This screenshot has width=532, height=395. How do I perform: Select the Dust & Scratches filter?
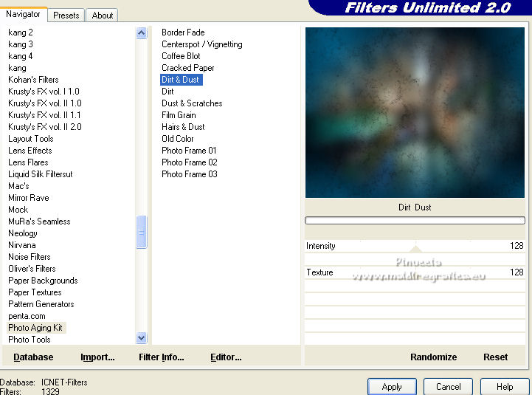(x=192, y=103)
